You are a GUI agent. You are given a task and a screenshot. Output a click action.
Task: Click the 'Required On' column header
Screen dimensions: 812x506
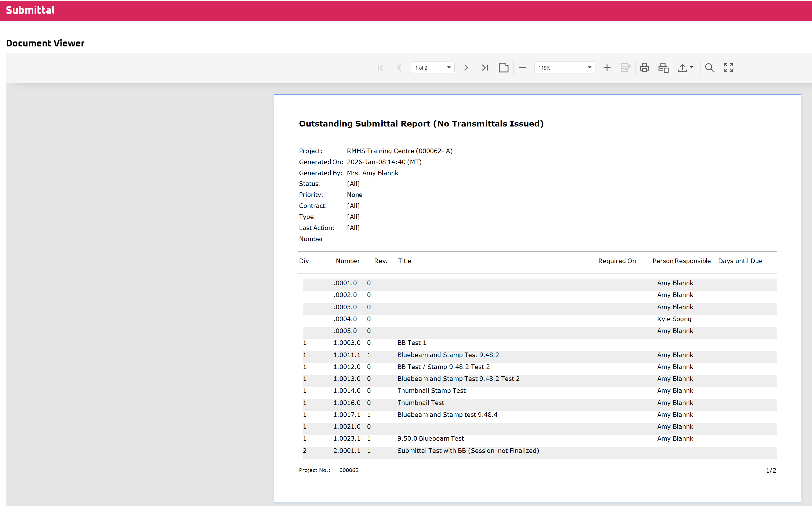click(x=617, y=261)
